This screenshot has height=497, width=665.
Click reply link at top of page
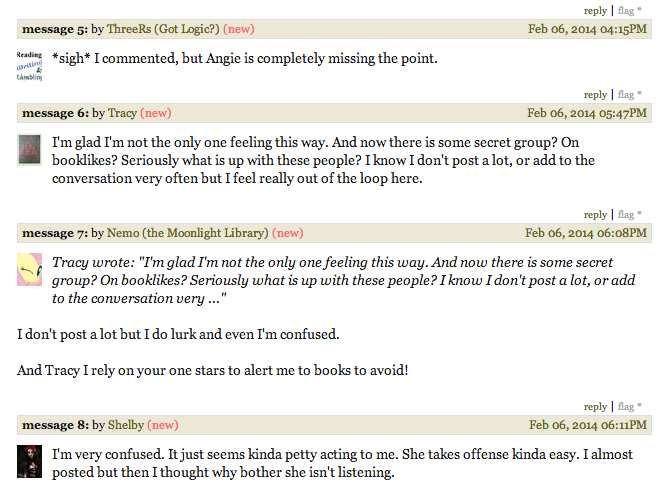595,10
